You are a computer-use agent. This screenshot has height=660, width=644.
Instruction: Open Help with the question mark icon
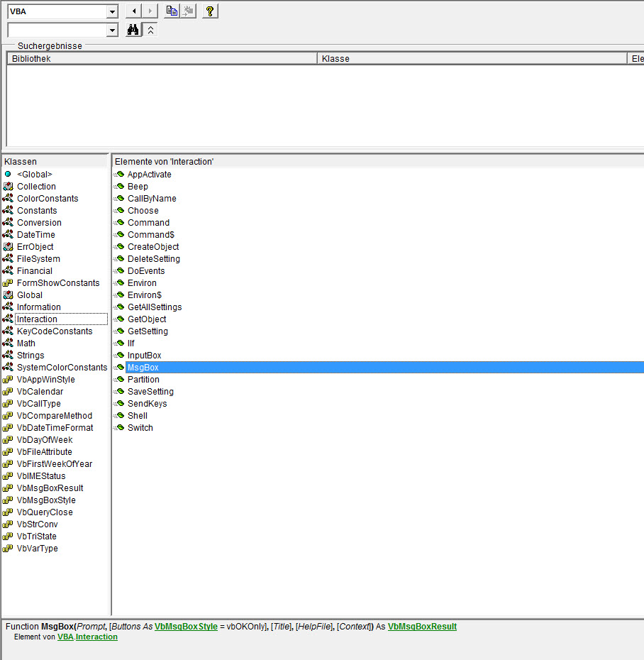(209, 11)
